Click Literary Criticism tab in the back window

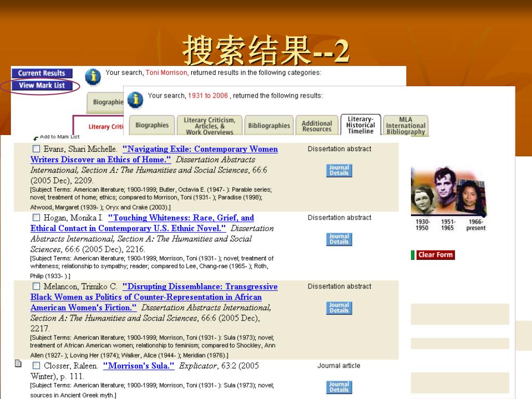pyautogui.click(x=99, y=127)
